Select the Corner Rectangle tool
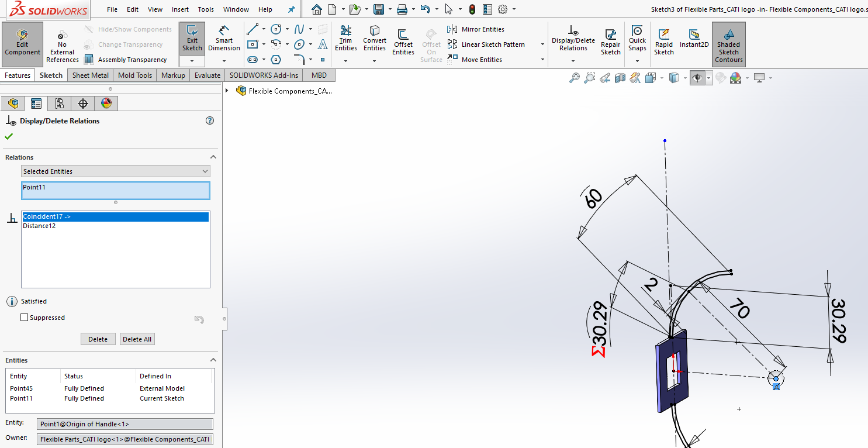This screenshot has height=448, width=868. 253,44
